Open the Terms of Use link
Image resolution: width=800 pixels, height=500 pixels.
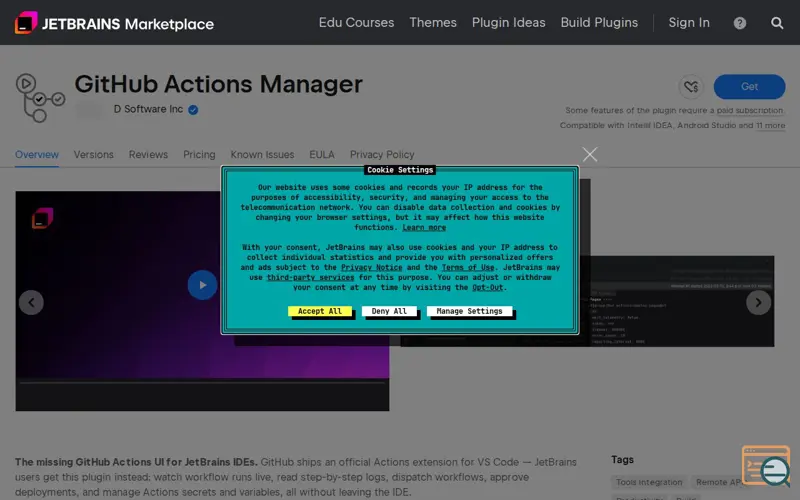468,267
